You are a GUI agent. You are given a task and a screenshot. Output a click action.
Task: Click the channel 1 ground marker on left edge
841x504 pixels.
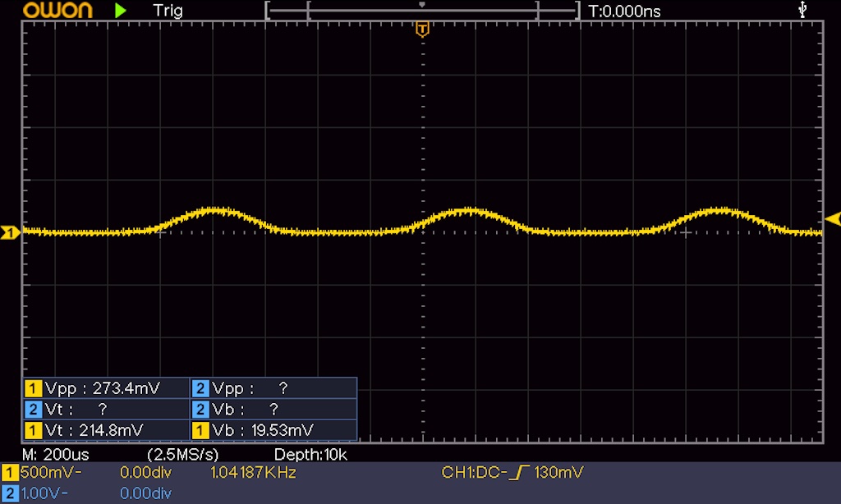pos(10,233)
